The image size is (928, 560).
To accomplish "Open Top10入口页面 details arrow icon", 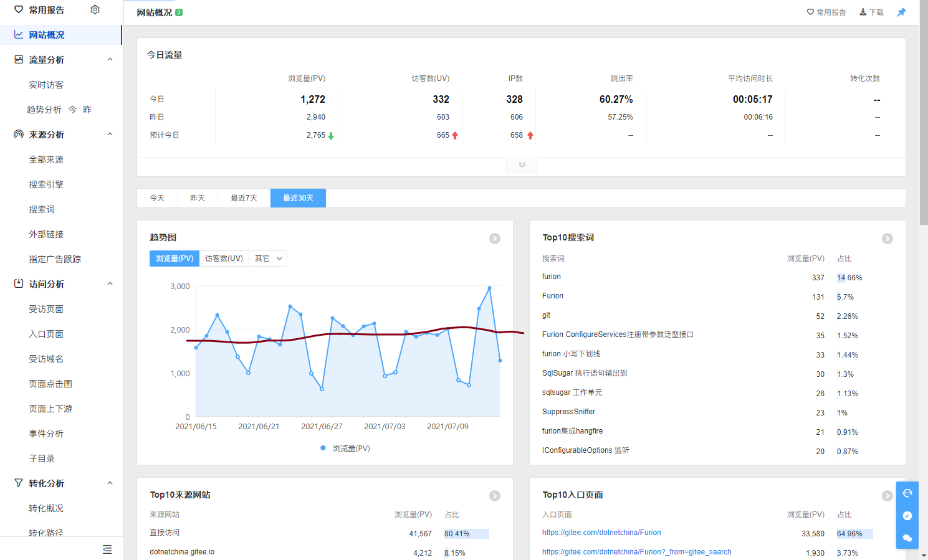I will [x=887, y=496].
